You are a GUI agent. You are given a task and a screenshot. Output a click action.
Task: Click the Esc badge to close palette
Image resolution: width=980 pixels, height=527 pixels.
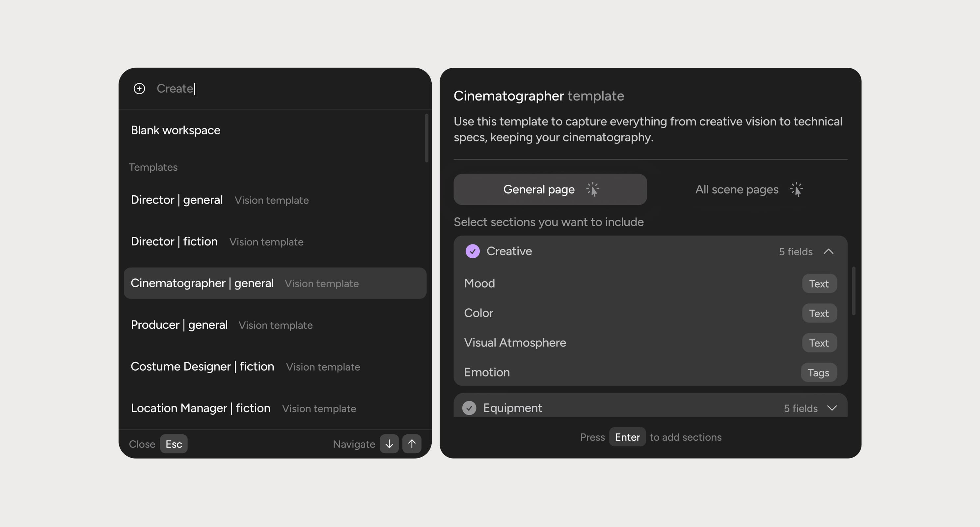(x=174, y=444)
